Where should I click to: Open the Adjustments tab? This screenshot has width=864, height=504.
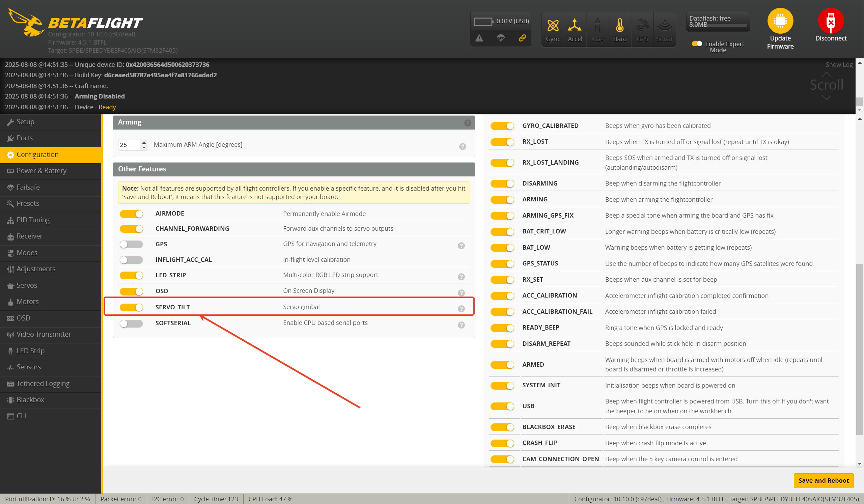point(51,269)
